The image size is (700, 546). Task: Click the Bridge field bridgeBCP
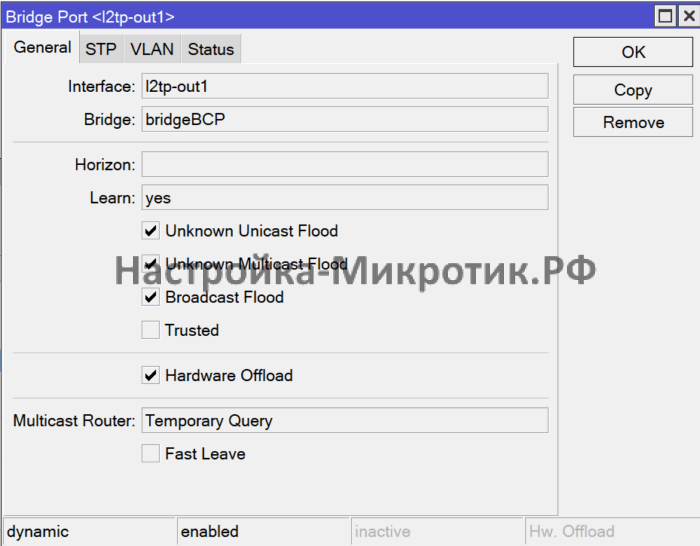tap(345, 119)
